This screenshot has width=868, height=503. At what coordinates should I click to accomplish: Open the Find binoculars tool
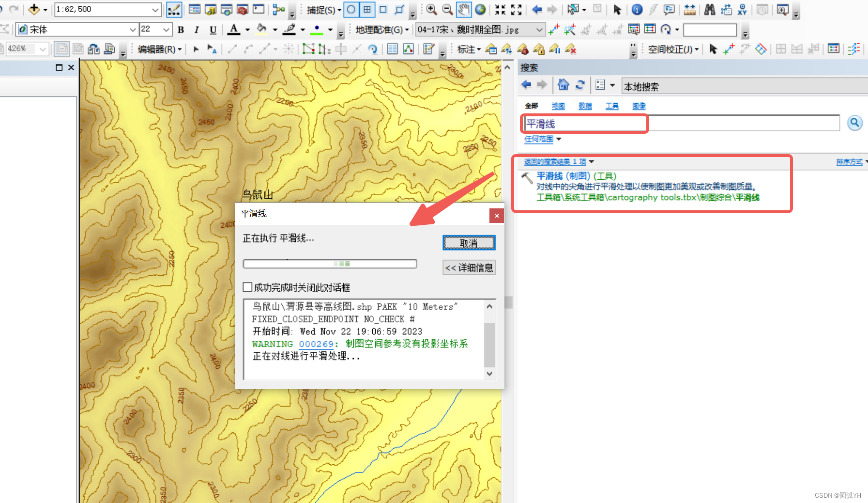710,9
